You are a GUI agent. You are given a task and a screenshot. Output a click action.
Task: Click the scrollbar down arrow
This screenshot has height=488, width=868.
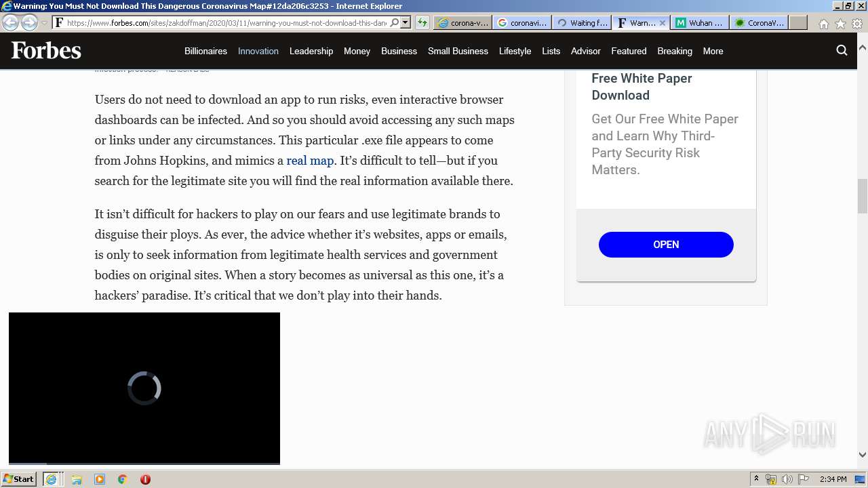pyautogui.click(x=862, y=455)
